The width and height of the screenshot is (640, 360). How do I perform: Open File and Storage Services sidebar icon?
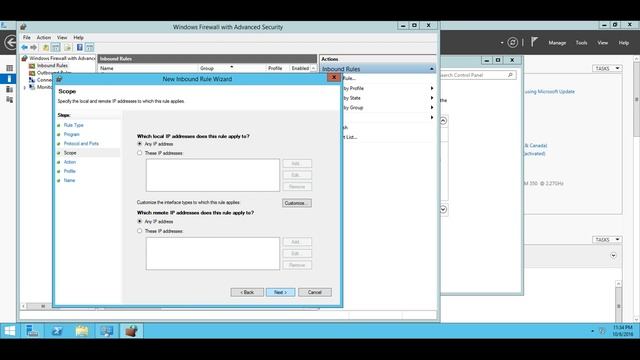click(x=9, y=100)
